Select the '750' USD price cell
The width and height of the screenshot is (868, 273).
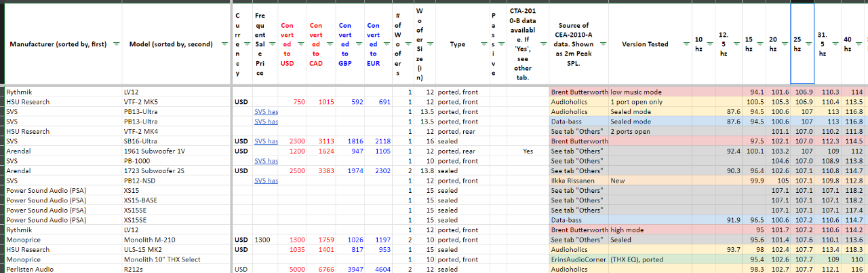point(292,102)
